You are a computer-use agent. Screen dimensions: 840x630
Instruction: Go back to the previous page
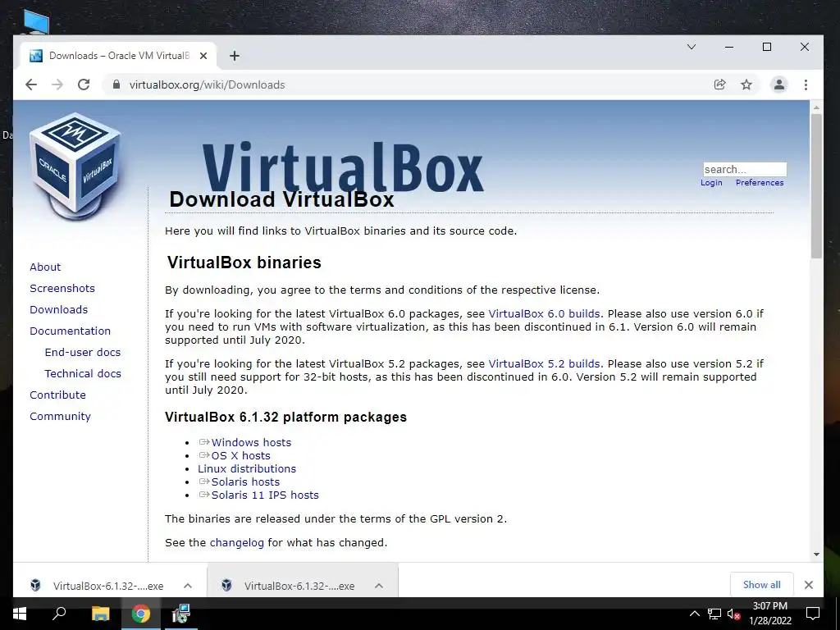tap(31, 84)
